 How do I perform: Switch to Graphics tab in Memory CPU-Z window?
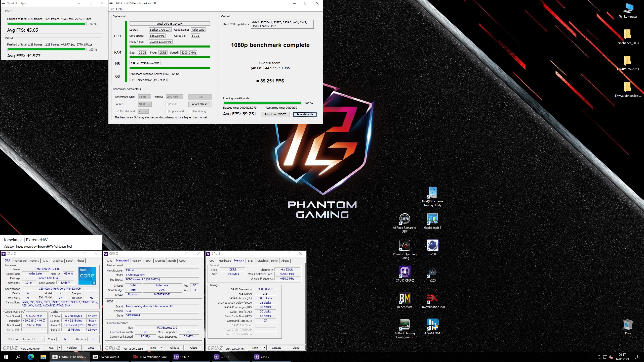click(262, 261)
